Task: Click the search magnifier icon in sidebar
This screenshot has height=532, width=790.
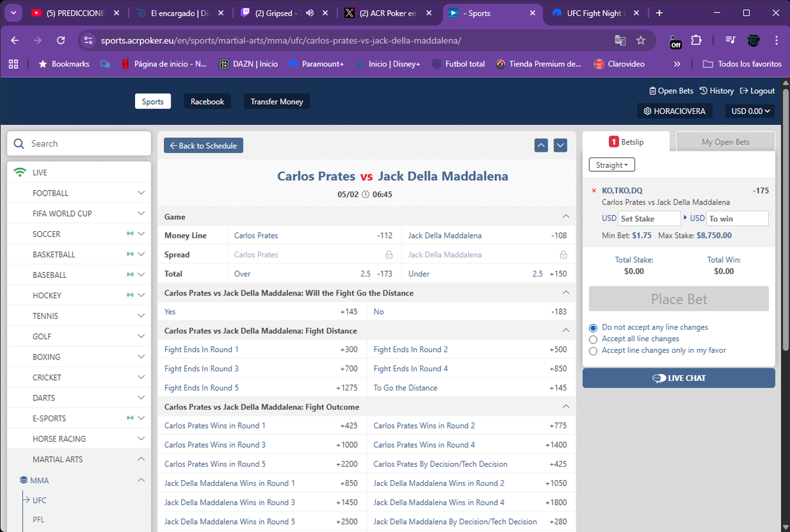Action: pos(19,144)
